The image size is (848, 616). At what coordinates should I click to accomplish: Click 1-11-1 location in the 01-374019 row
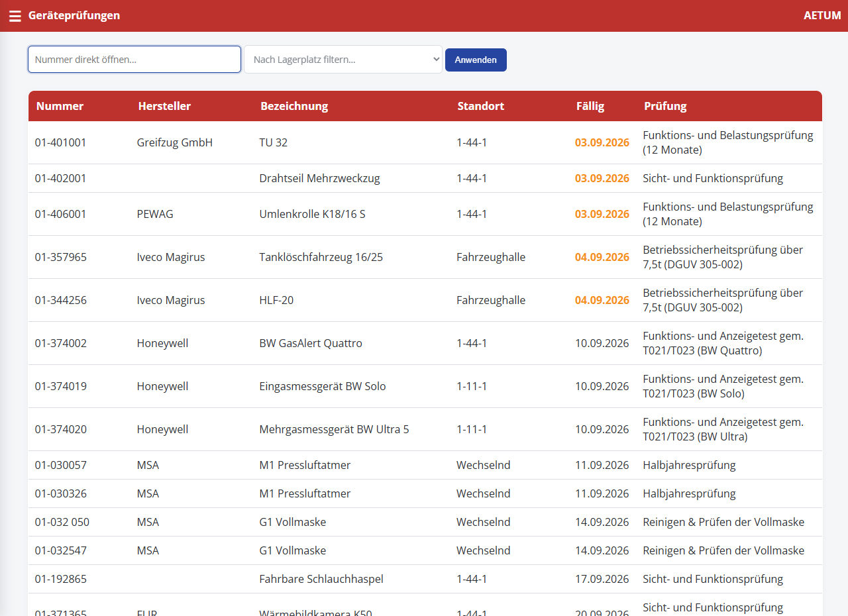click(472, 386)
